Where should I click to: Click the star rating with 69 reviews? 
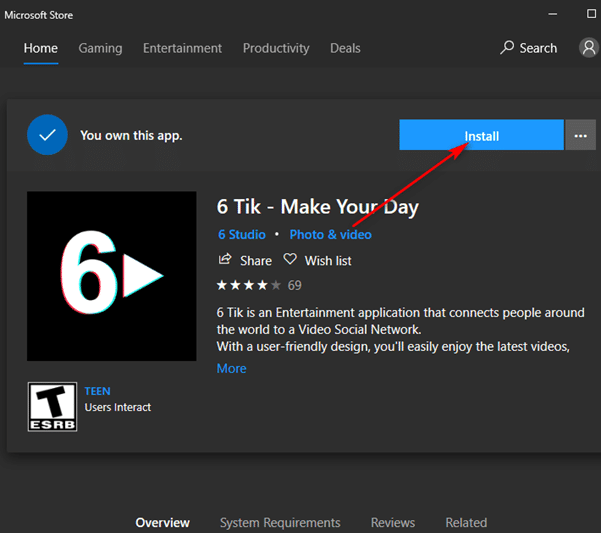coord(259,285)
